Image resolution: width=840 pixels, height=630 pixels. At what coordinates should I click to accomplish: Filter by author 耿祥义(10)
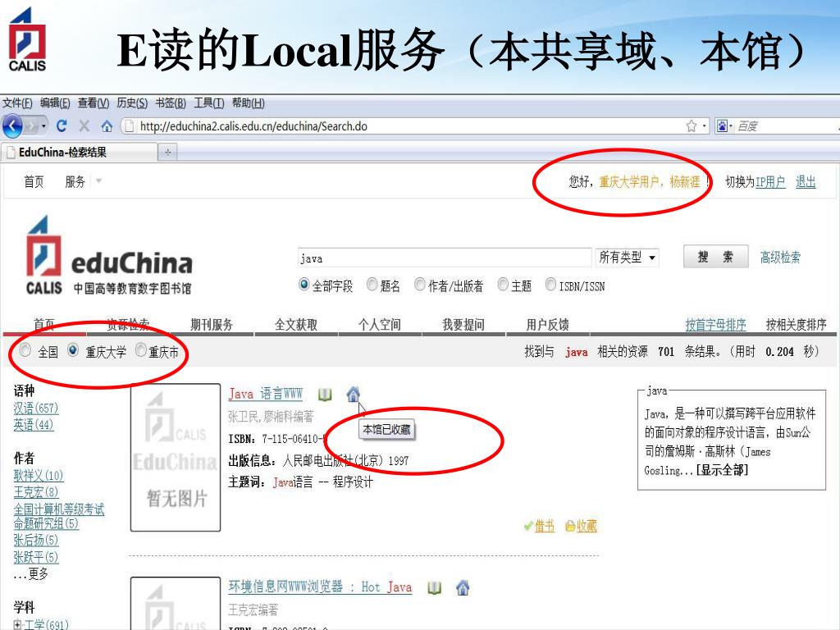pyautogui.click(x=39, y=475)
